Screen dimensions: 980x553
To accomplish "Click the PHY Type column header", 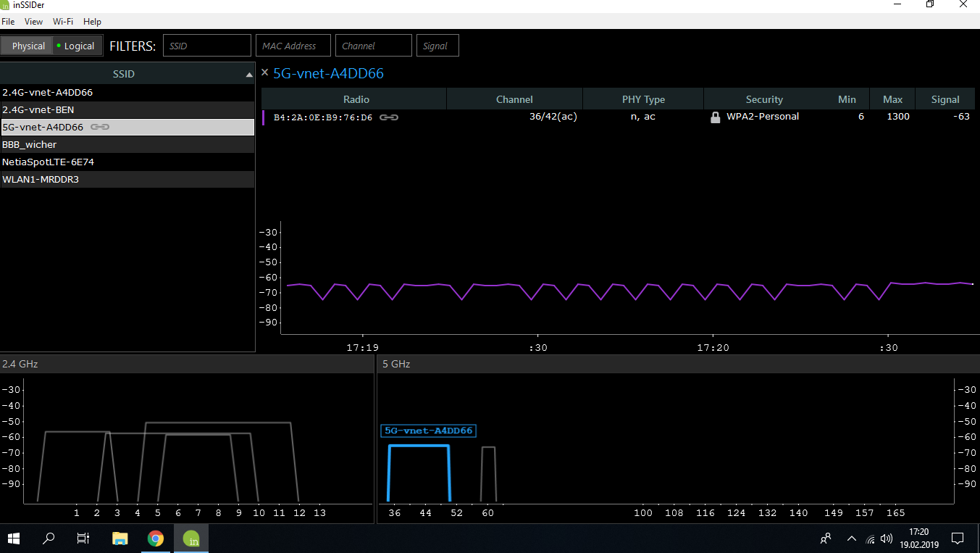I will (643, 99).
